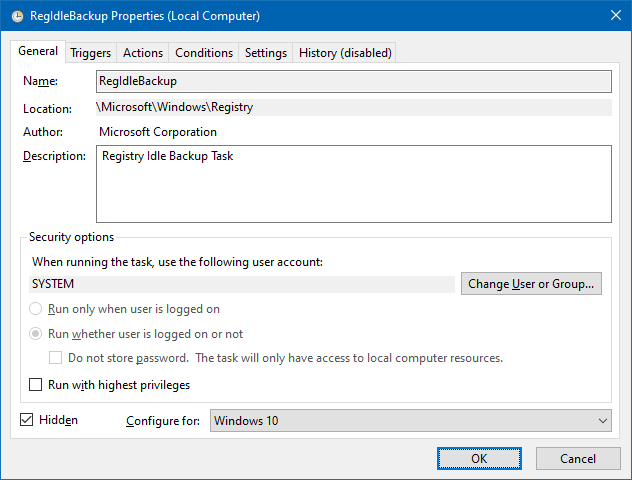Click Change User or Group button
This screenshot has height=480, width=632.
(531, 284)
